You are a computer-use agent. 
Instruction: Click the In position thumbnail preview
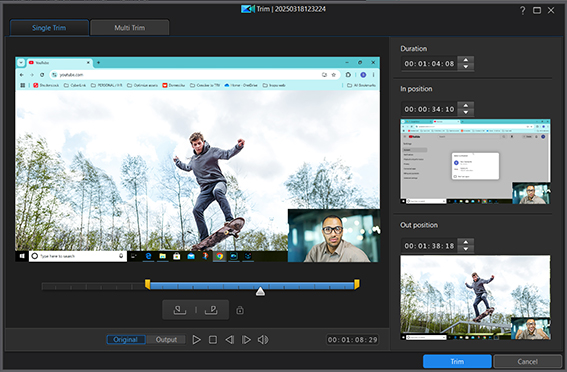click(x=475, y=162)
